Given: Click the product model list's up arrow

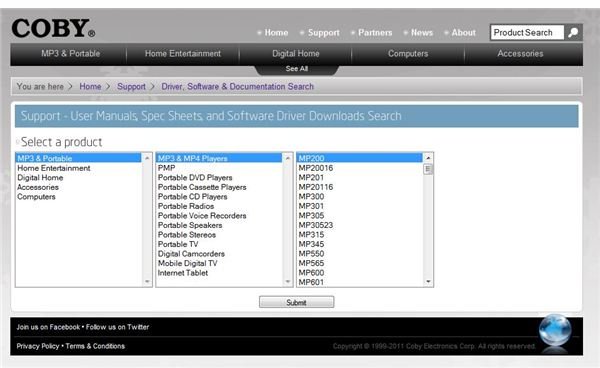Looking at the screenshot, I should click(428, 158).
